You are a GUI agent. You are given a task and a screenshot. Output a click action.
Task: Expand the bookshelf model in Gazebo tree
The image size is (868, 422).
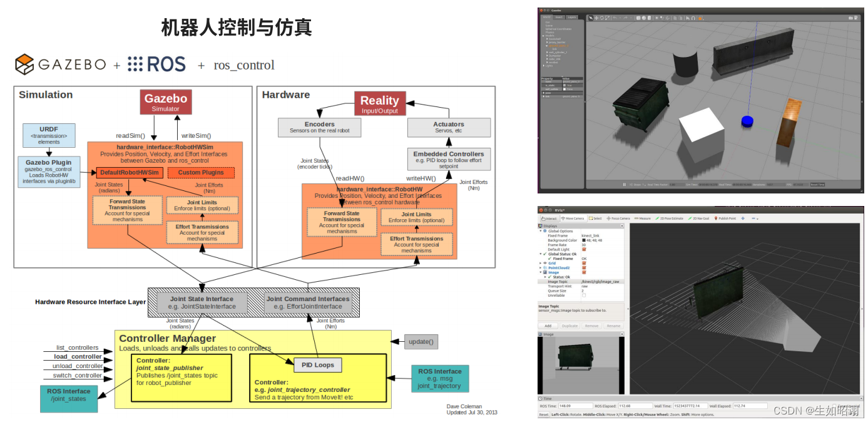(x=547, y=39)
